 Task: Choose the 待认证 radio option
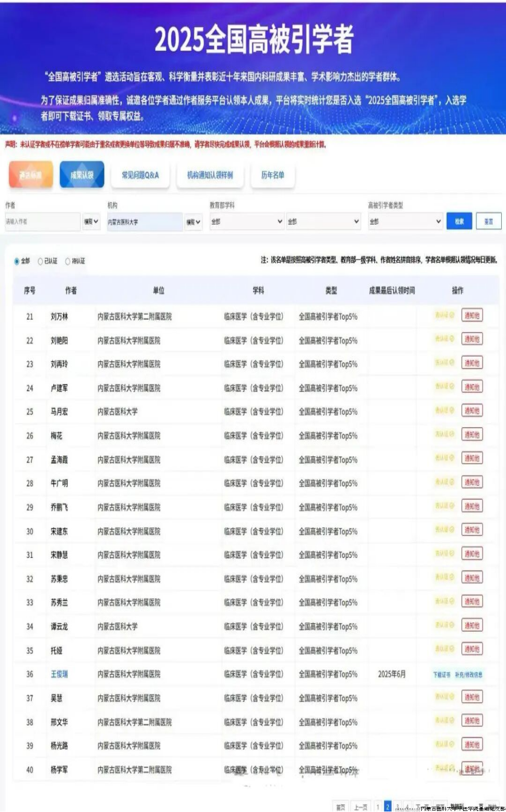point(67,261)
